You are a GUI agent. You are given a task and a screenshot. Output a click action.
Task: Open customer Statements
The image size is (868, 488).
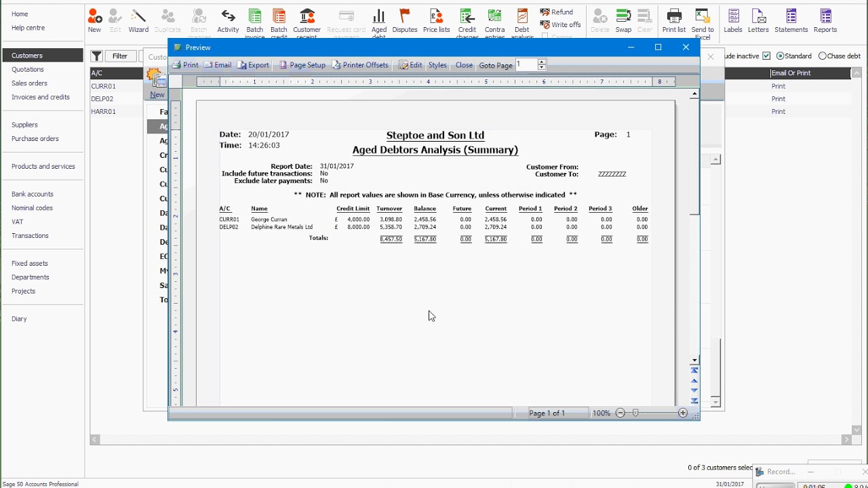click(x=791, y=20)
